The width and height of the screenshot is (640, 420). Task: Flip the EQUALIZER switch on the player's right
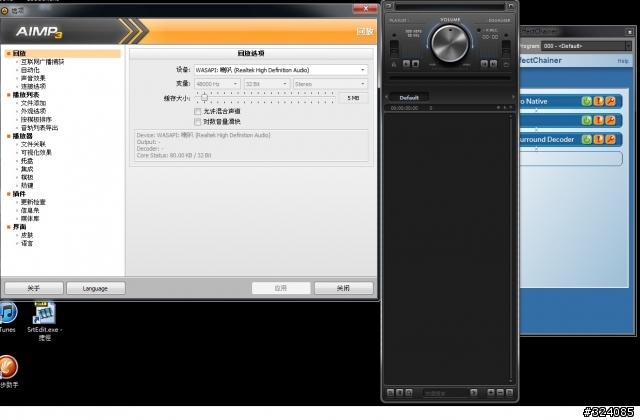pos(506,48)
